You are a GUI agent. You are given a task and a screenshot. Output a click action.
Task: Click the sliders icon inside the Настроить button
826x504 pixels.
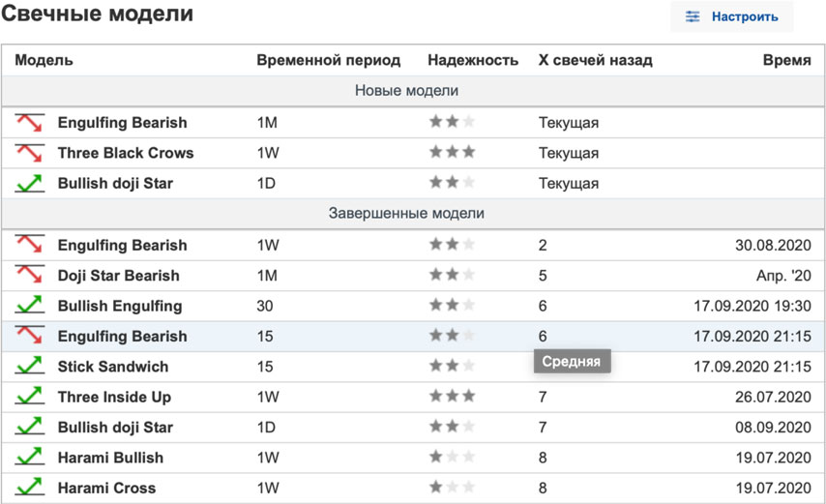693,17
